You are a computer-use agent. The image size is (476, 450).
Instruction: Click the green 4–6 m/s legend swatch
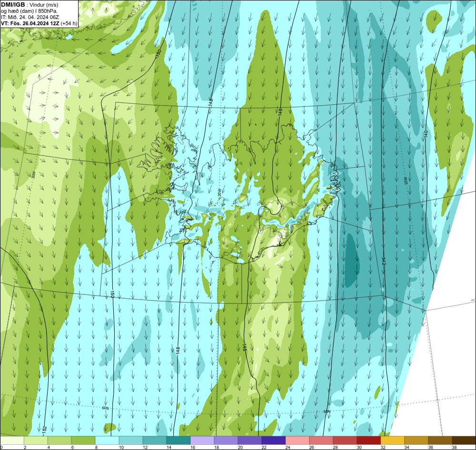point(59,440)
